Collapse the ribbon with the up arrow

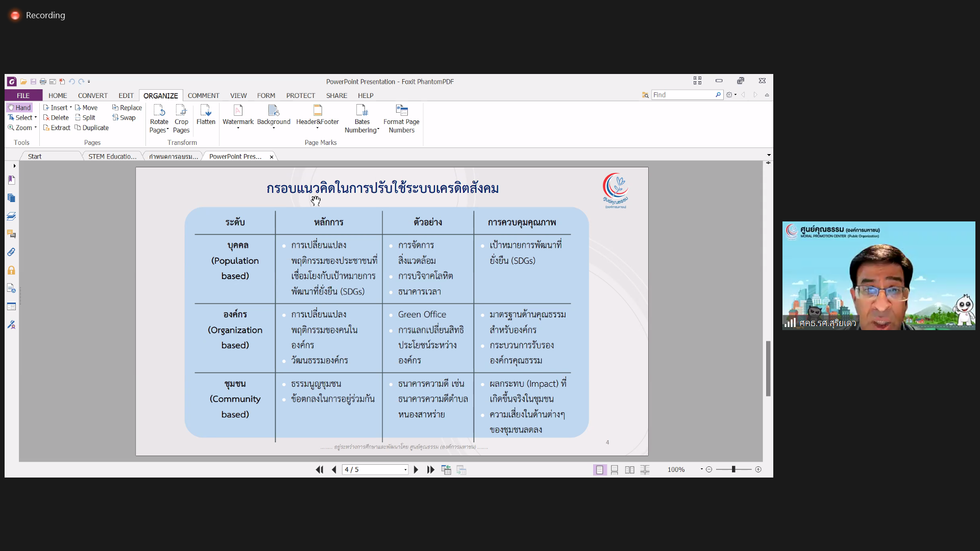pyautogui.click(x=767, y=95)
